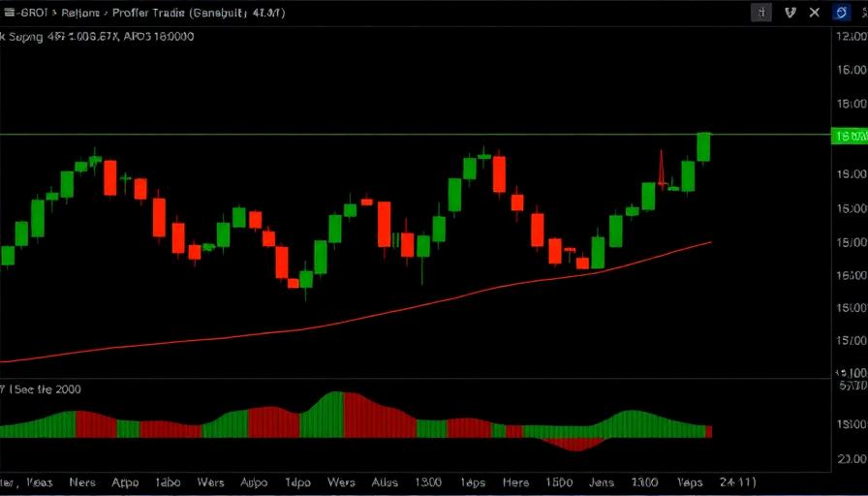
Task: Click the 'Ners' time axis label
Action: click(x=82, y=482)
